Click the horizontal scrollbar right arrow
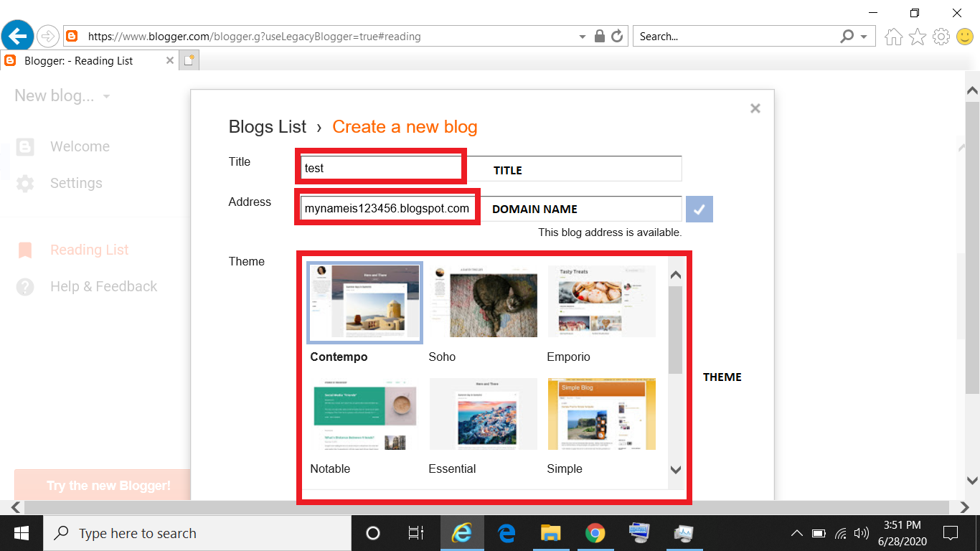This screenshot has height=551, width=980. coord(964,507)
